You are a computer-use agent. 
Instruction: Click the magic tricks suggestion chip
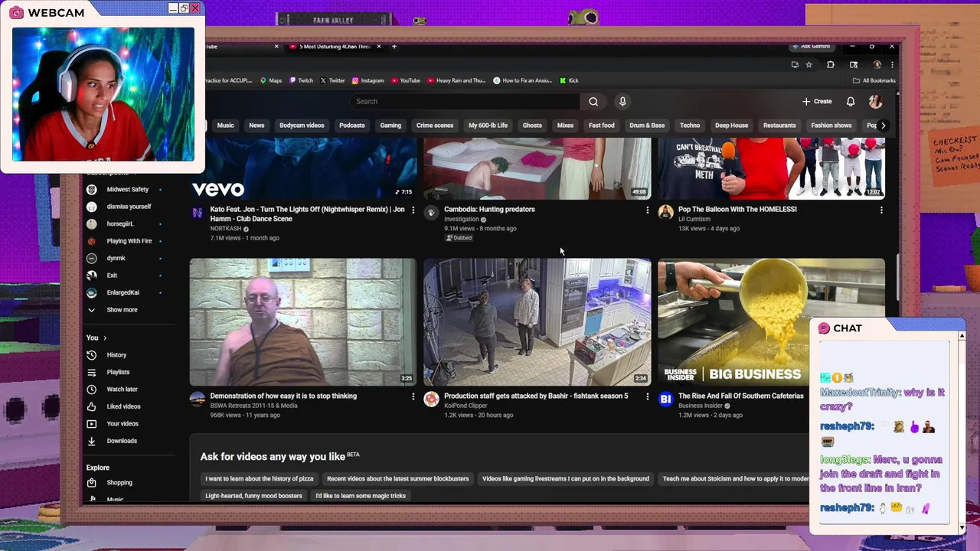[x=361, y=496]
